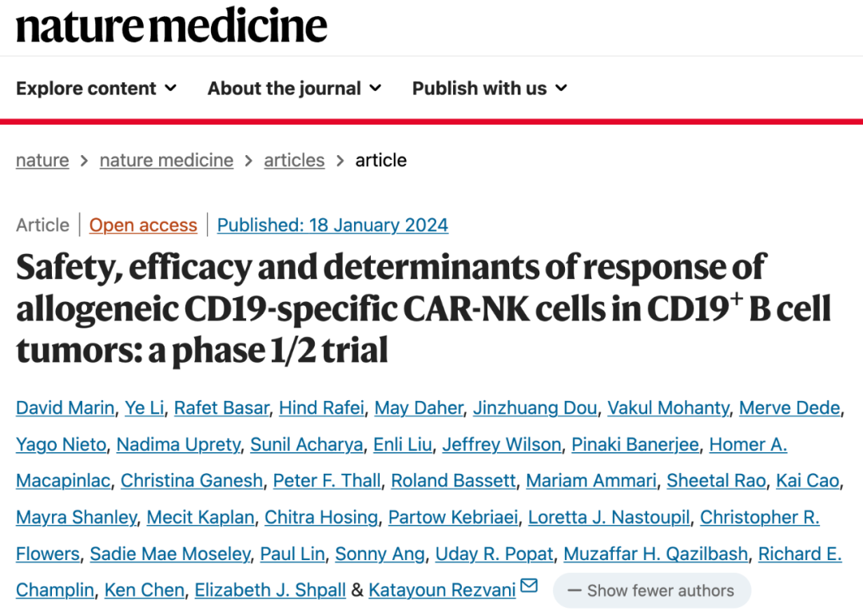Go to the nature breadcrumb link
Image resolution: width=863 pixels, height=616 pixels.
[x=42, y=161]
